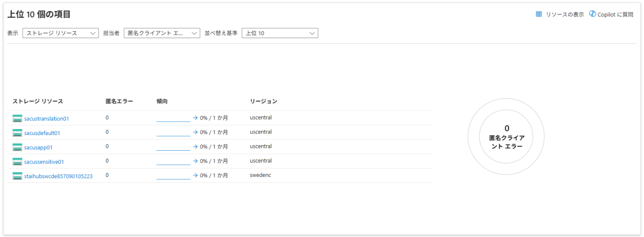The width and height of the screenshot is (644, 237).
Task: Click the trend arrow in the sacusapp01 row
Action: (x=195, y=147)
